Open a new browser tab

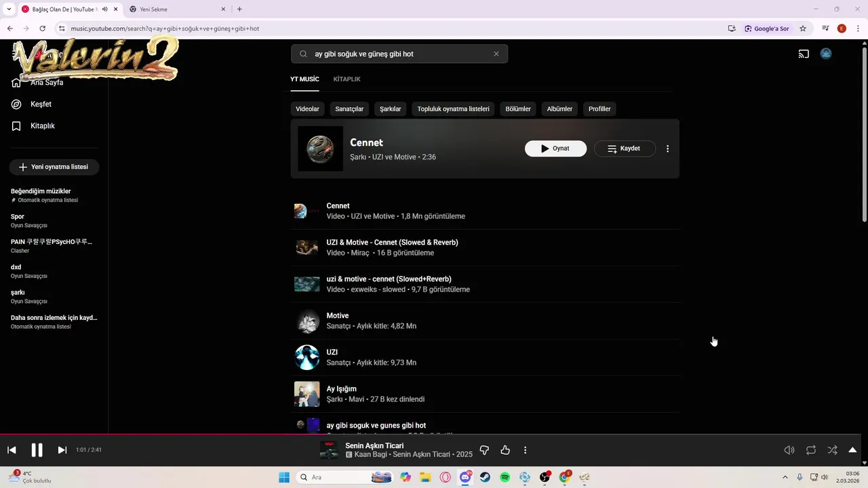click(239, 9)
